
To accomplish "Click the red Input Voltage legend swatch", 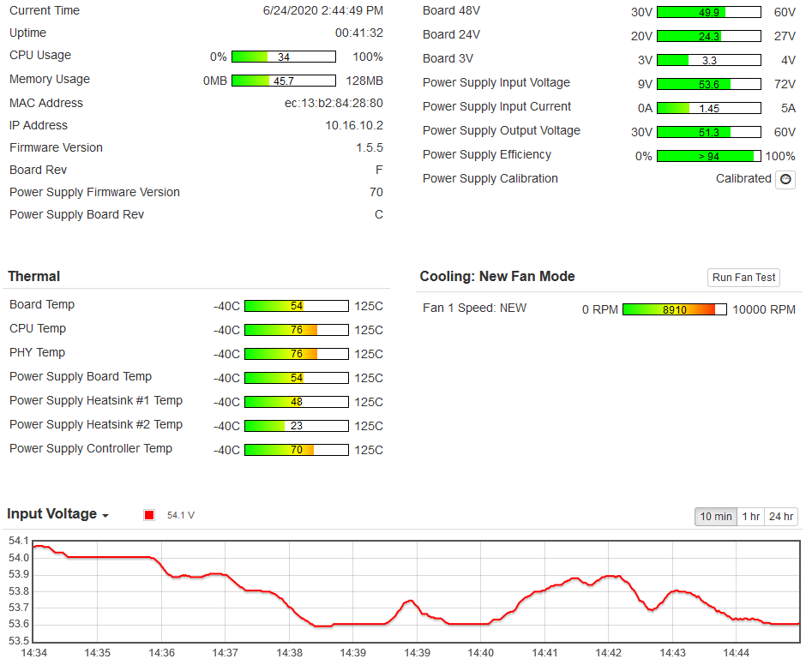I will coord(149,515).
